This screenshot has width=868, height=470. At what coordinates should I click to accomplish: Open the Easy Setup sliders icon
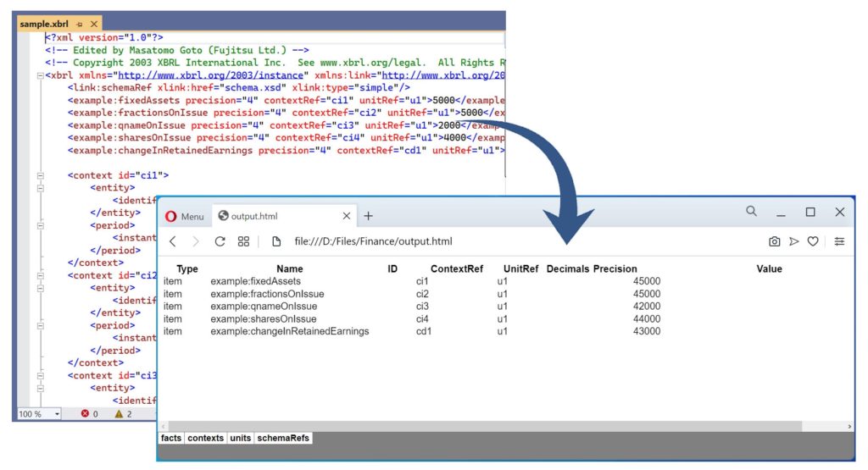[x=839, y=241]
